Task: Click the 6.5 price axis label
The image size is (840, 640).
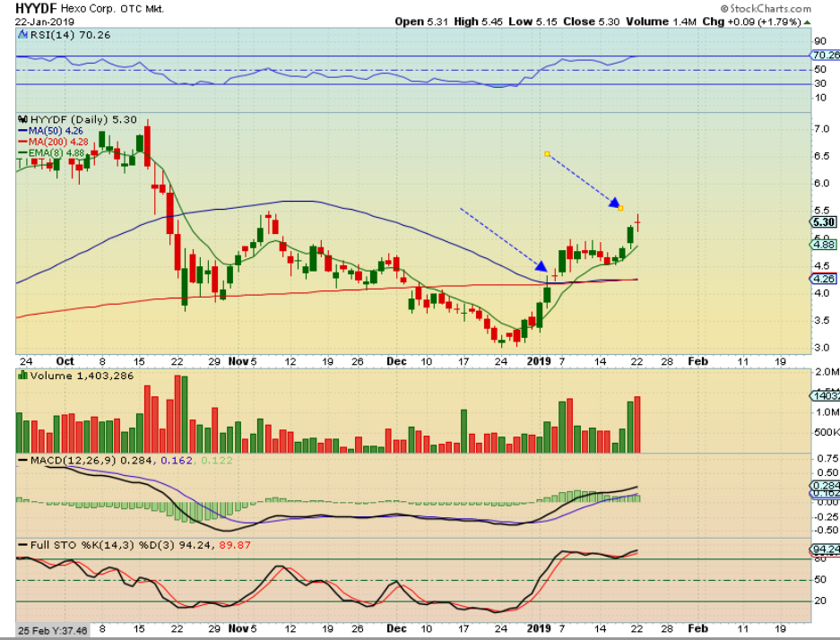Action: click(822, 156)
